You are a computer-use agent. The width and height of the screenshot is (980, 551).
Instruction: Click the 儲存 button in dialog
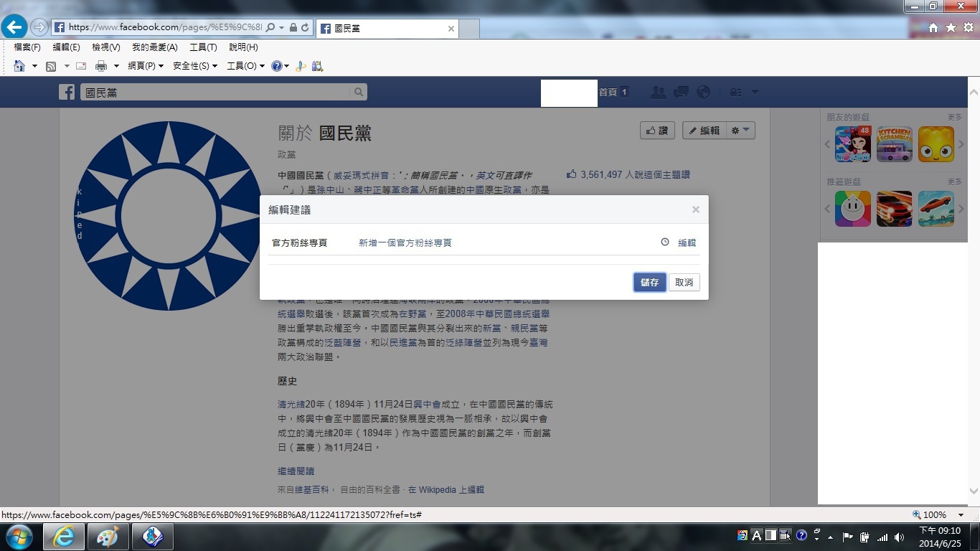coord(650,283)
